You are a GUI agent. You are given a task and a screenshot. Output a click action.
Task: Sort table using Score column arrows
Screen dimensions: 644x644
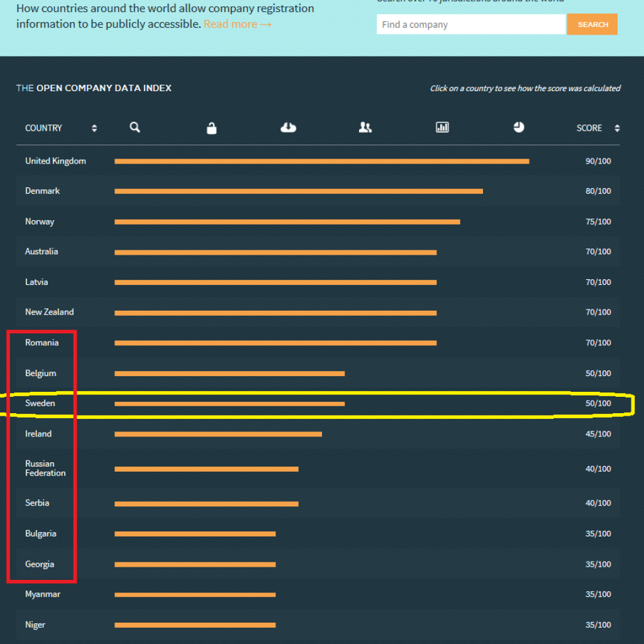point(616,128)
